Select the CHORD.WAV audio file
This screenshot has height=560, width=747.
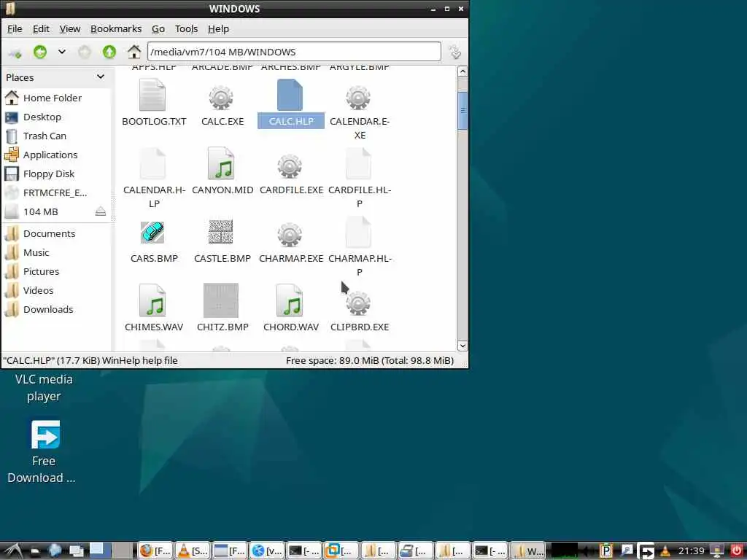click(x=290, y=301)
